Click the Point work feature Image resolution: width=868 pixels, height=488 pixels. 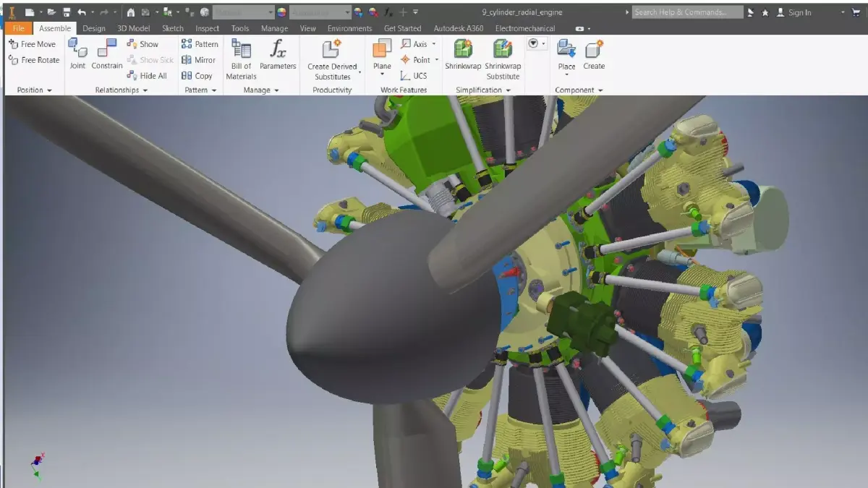pyautogui.click(x=415, y=60)
